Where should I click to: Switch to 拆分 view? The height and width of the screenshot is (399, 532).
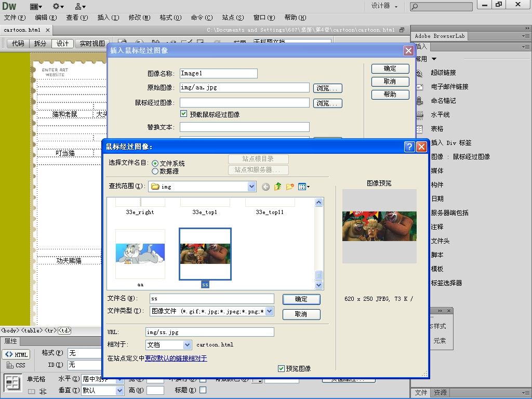point(40,44)
